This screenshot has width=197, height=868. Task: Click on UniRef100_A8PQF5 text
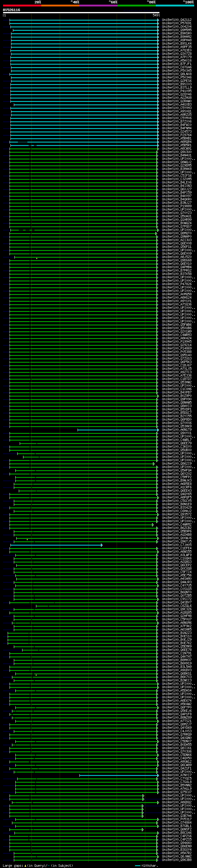(176, 497)
